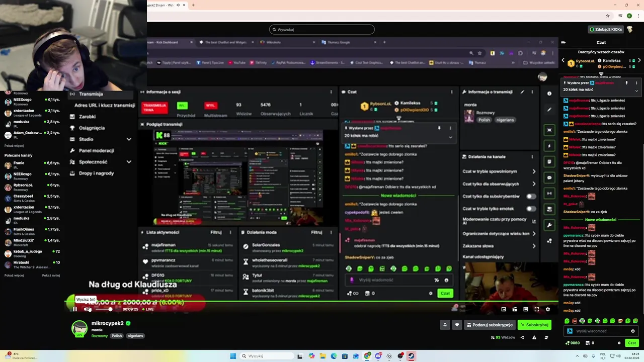
Task: Show previous top gifters with left arrow
Action: click(x=563, y=60)
